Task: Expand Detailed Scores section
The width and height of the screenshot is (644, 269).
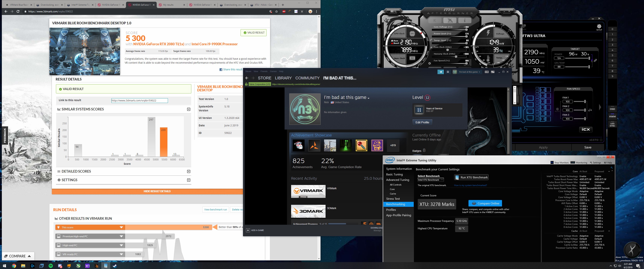Action: 189,171
